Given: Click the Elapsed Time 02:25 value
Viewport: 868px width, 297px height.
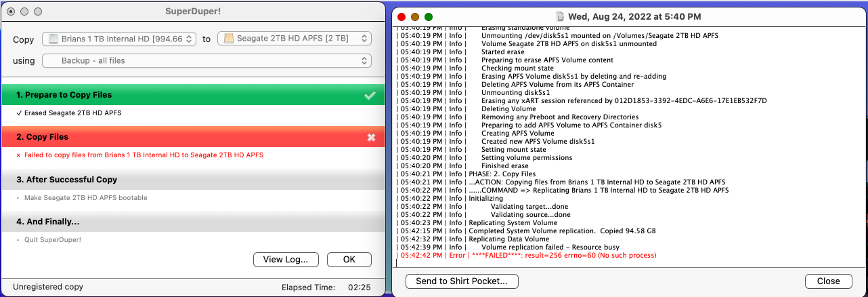Looking at the screenshot, I should click(x=359, y=288).
